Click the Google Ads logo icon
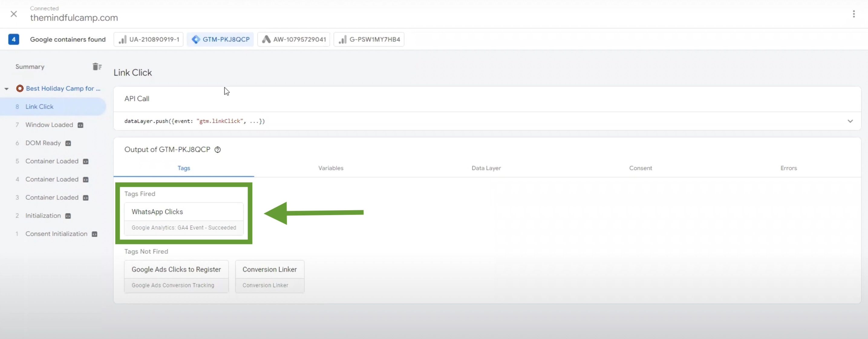The width and height of the screenshot is (868, 339). pyautogui.click(x=266, y=39)
